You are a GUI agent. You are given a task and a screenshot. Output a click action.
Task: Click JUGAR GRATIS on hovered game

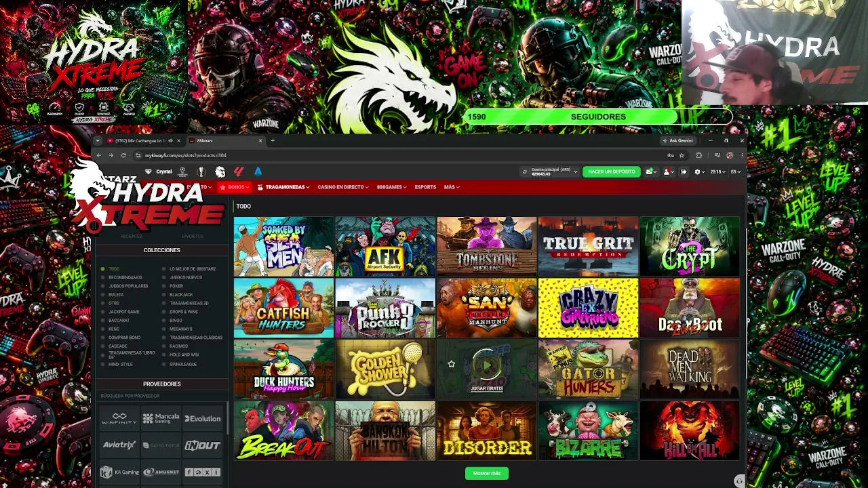487,388
